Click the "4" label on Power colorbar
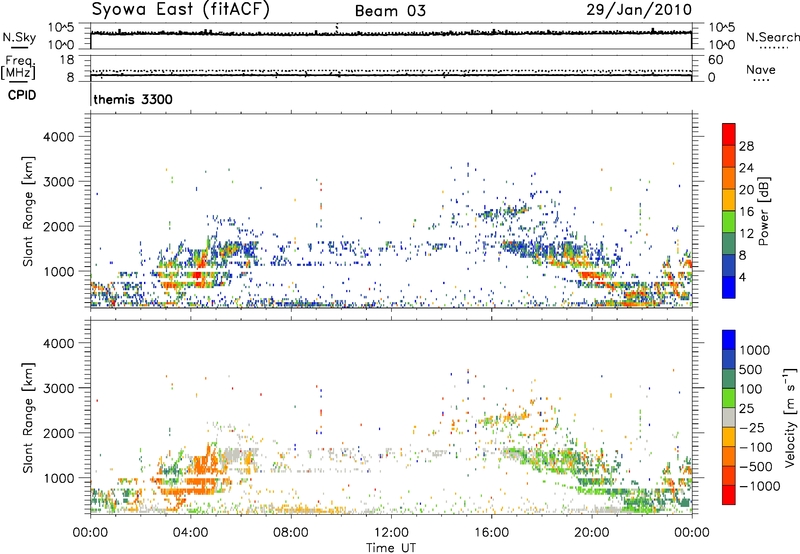 pyautogui.click(x=742, y=277)
